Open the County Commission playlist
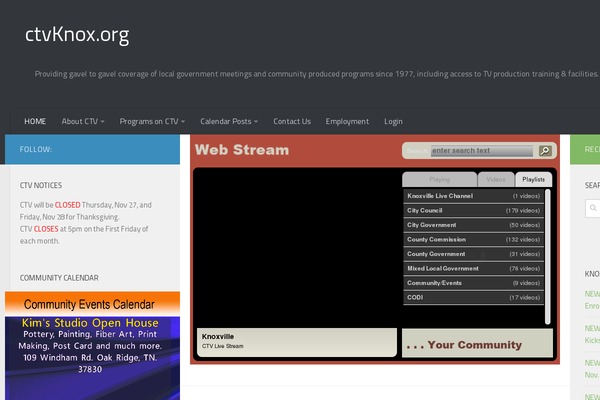The height and width of the screenshot is (400, 600). click(473, 240)
